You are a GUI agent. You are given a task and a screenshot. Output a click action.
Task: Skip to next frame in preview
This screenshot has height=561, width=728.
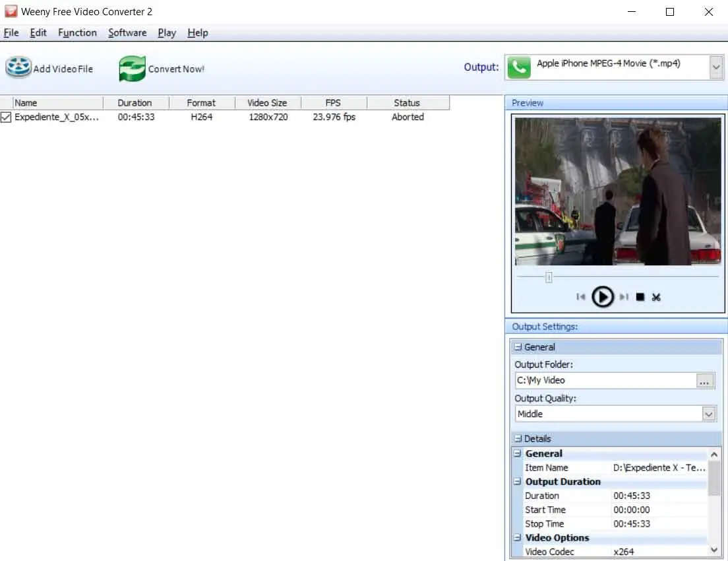pyautogui.click(x=624, y=298)
